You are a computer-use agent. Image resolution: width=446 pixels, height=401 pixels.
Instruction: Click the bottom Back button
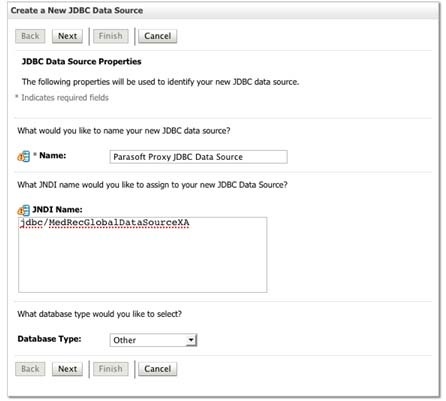click(x=30, y=369)
